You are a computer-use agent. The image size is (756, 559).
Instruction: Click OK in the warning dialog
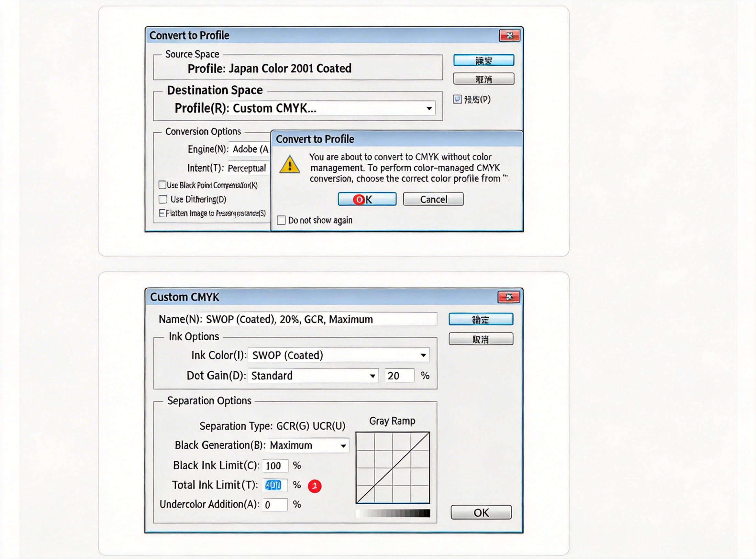(x=367, y=199)
